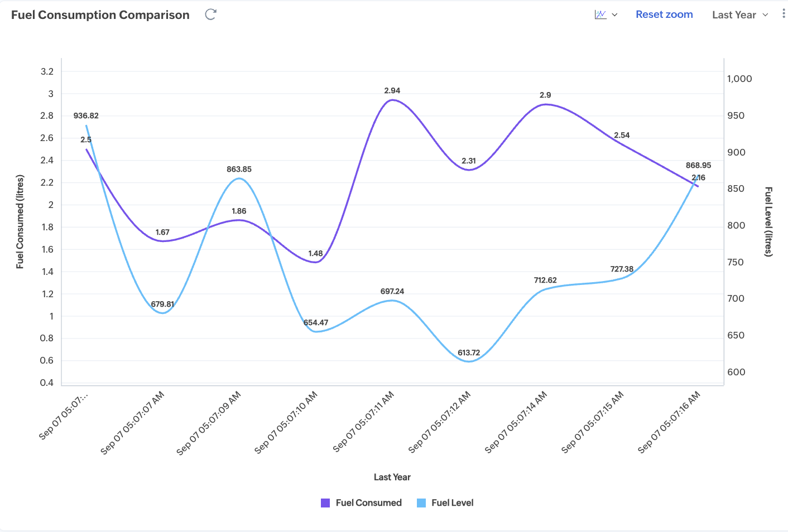This screenshot has height=532, width=788.
Task: Open the vertical three-dot more options menu
Action: click(784, 14)
